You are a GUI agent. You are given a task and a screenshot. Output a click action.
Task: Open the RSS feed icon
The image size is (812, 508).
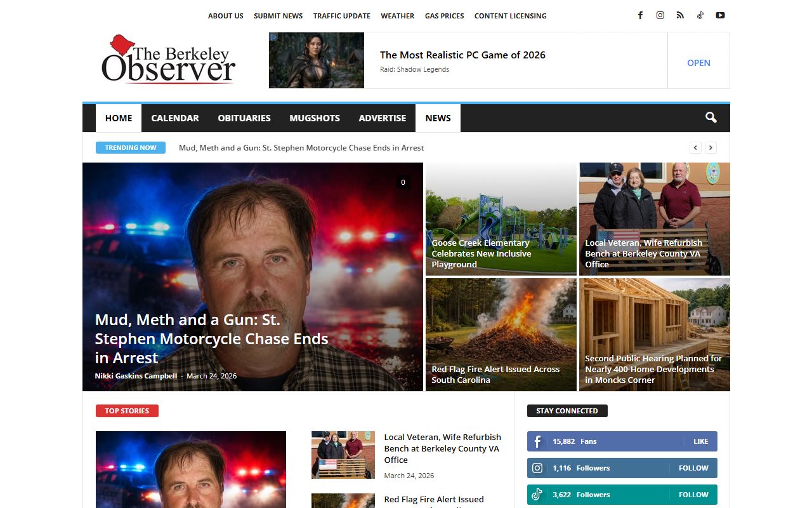(680, 15)
